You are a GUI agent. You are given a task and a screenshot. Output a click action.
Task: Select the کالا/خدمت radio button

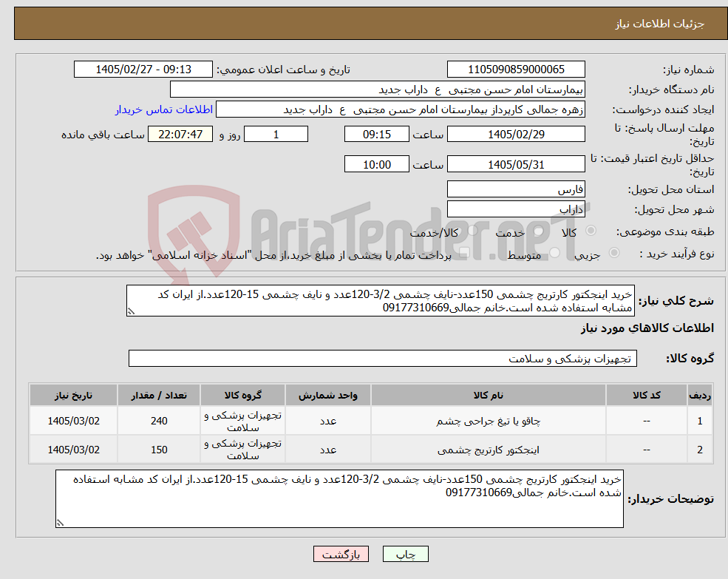click(x=472, y=231)
